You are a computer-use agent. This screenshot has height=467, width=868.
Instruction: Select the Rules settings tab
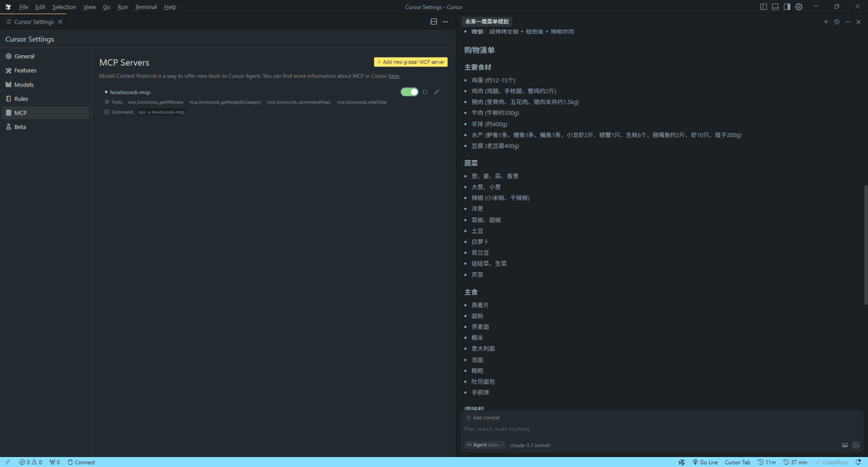(21, 98)
